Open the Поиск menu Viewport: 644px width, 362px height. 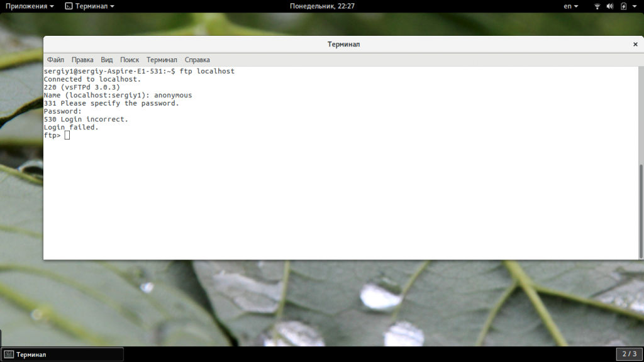129,60
